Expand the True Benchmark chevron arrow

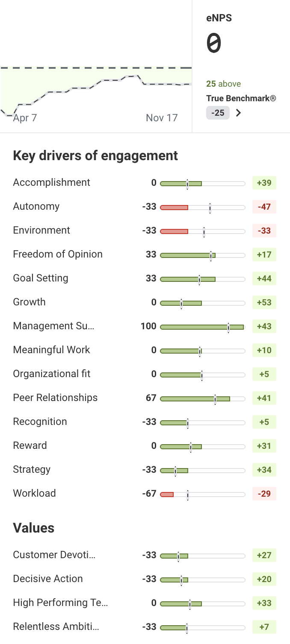tap(239, 113)
